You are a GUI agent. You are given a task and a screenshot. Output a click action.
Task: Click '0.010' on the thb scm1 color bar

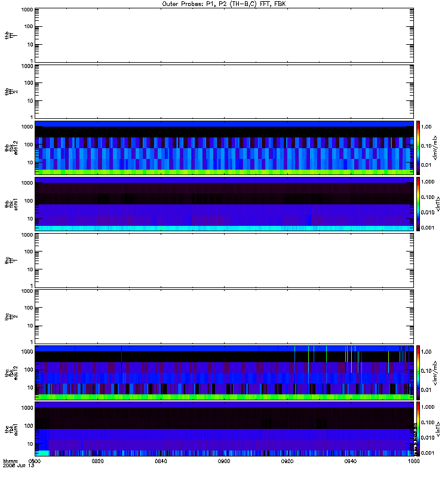[x=428, y=213]
